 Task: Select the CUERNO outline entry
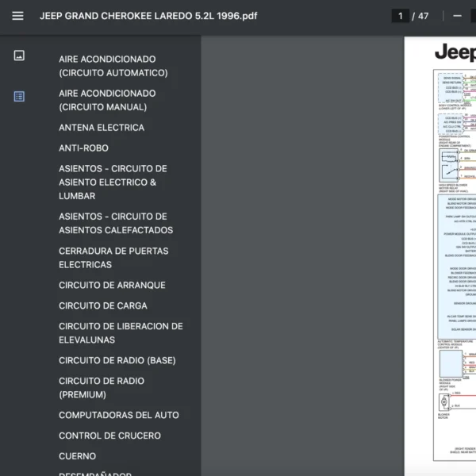(x=77, y=456)
